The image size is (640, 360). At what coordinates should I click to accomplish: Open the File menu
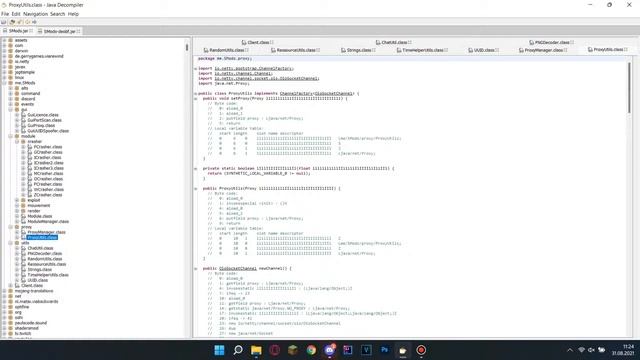click(5, 14)
